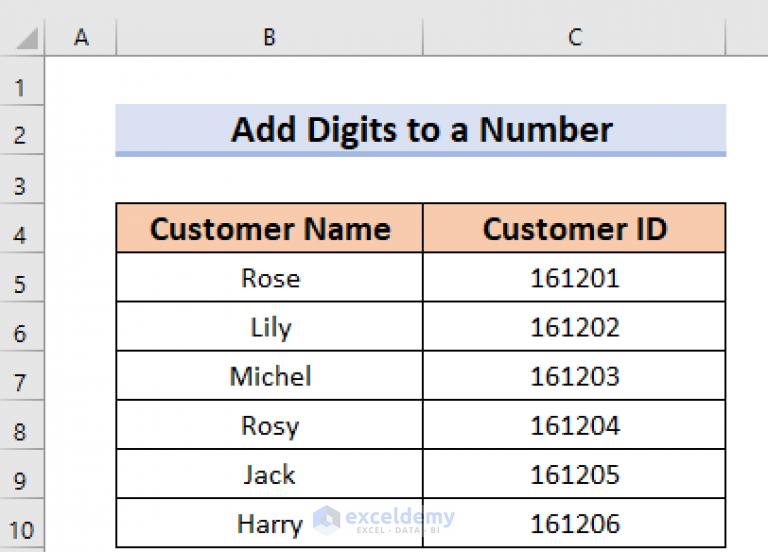Select column B header

coord(269,38)
